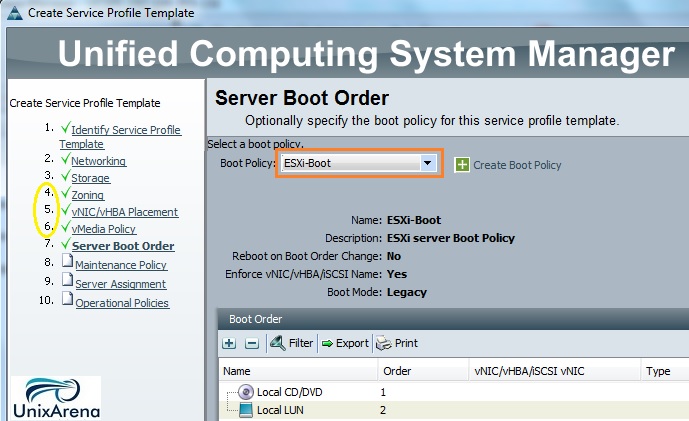
Task: Sort by the Order column header
Action: (x=424, y=371)
